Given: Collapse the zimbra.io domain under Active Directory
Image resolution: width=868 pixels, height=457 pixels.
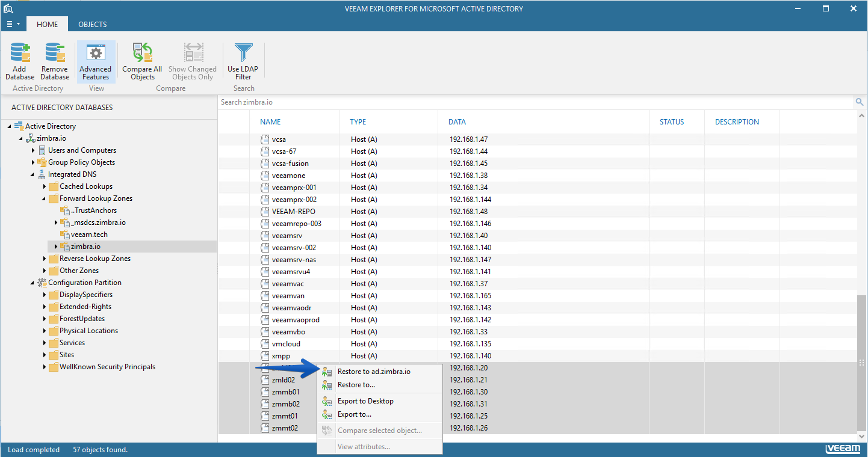Looking at the screenshot, I should click(x=21, y=138).
